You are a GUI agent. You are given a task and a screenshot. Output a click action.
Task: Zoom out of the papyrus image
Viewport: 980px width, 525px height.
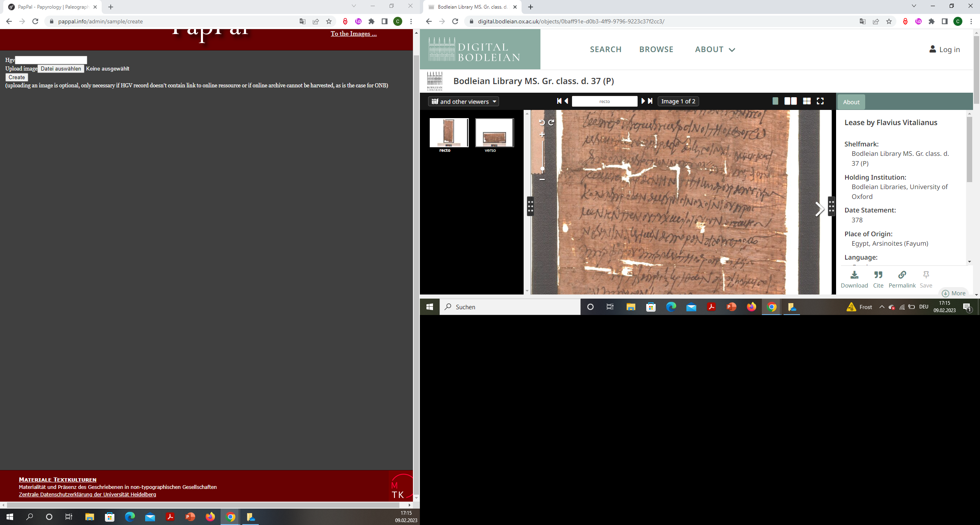542,179
